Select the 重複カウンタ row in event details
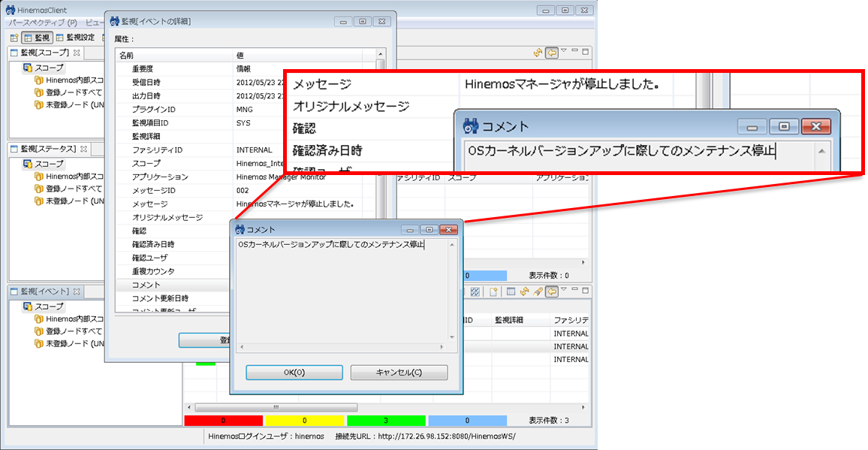868x450 pixels. pyautogui.click(x=173, y=271)
